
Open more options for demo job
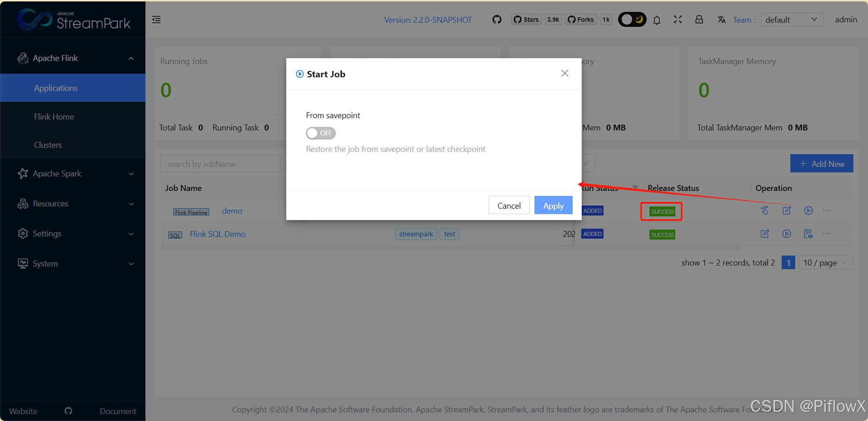(x=827, y=210)
